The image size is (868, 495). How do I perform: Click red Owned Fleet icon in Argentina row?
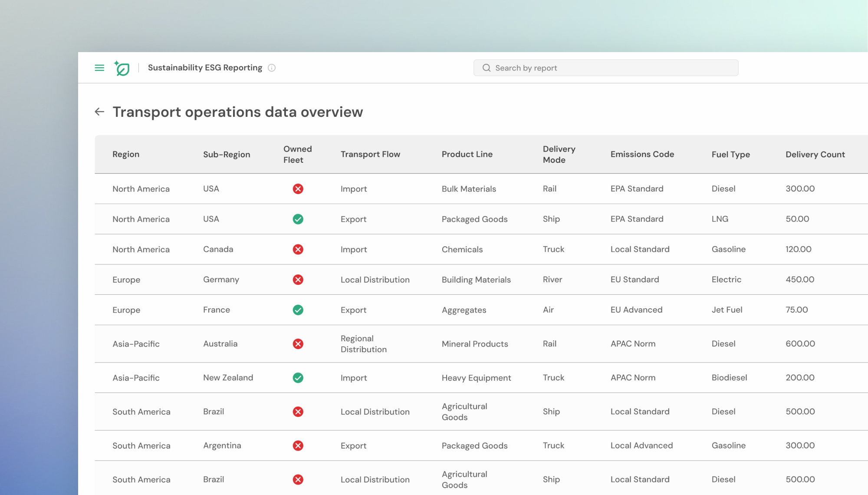tap(298, 445)
